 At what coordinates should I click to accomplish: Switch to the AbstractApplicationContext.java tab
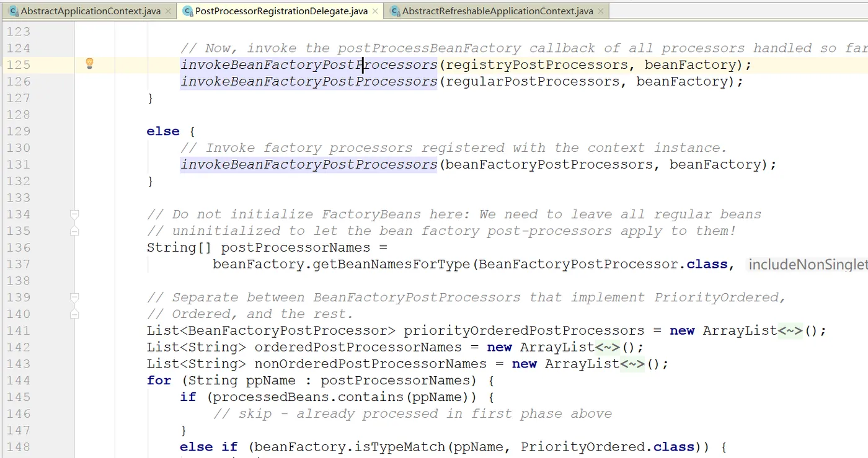90,11
